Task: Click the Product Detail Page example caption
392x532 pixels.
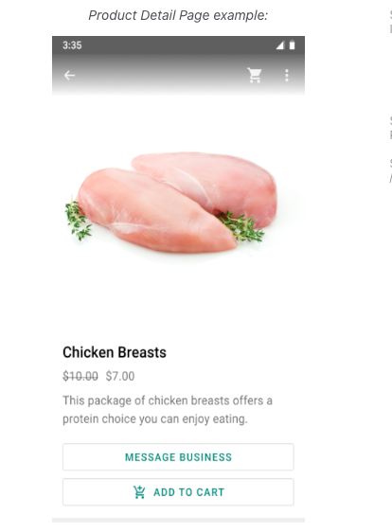Action: tap(178, 15)
